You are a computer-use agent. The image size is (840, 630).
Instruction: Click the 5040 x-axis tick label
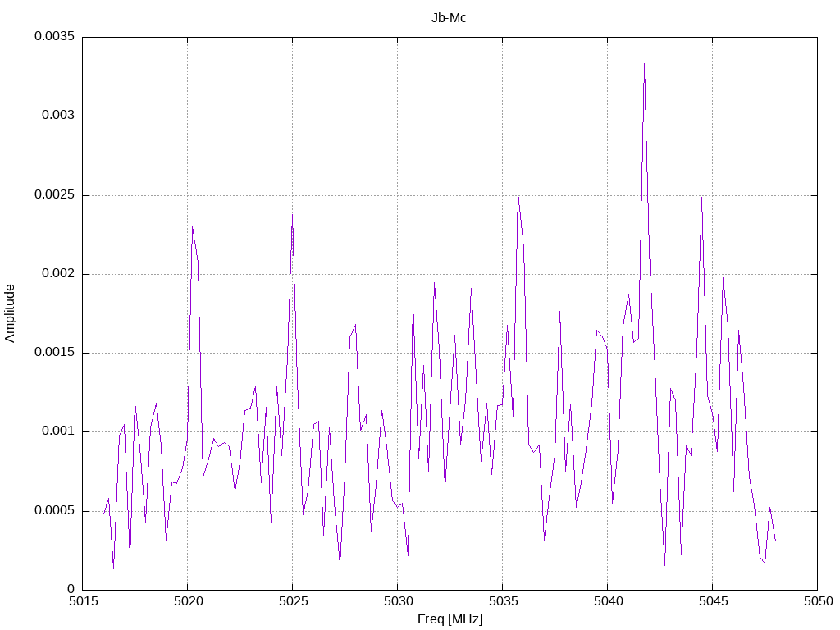coord(608,601)
